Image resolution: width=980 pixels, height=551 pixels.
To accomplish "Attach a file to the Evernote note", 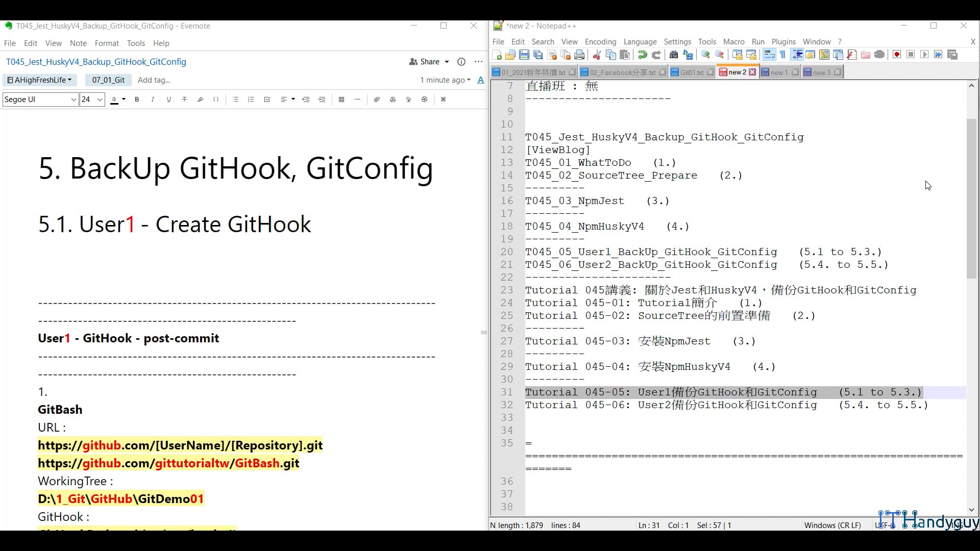I will pos(377,99).
